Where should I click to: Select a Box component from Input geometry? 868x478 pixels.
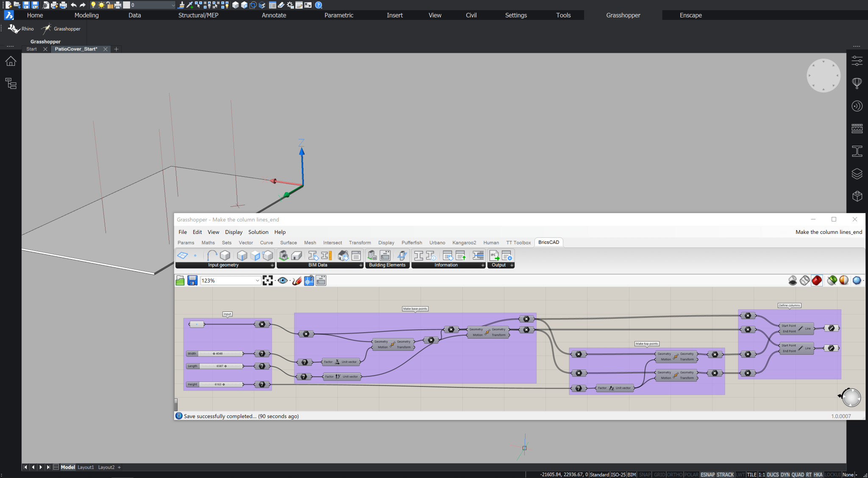tap(225, 256)
